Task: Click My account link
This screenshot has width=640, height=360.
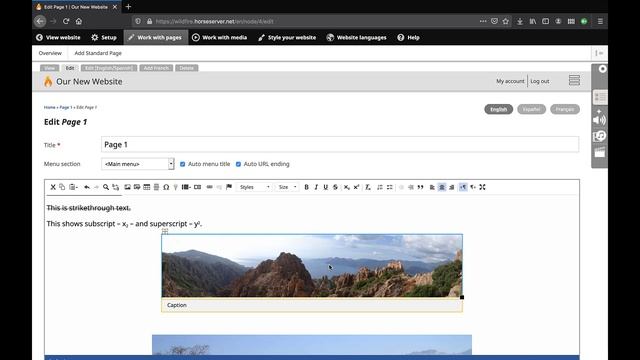Action: coord(510,81)
